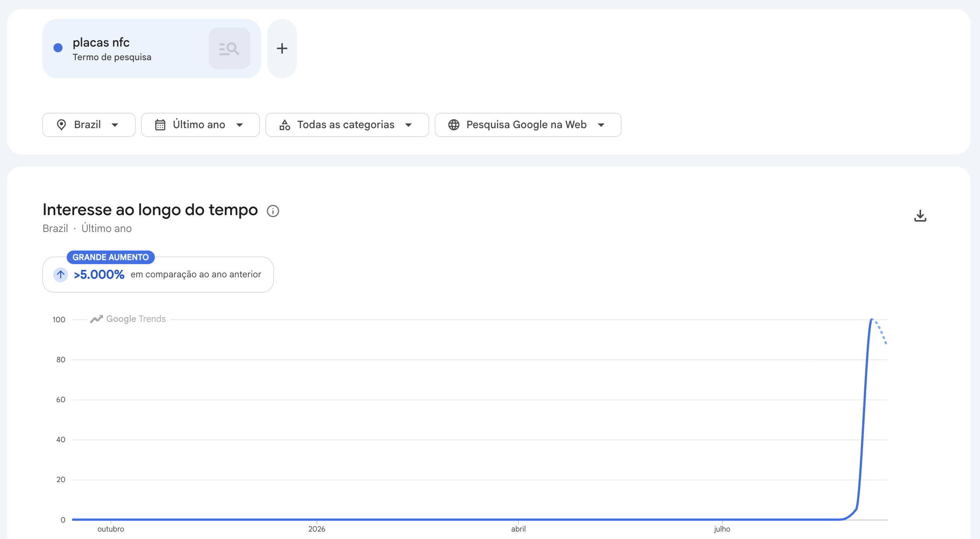
Task: Click the blue dot beside placas nfc
Action: click(x=58, y=48)
